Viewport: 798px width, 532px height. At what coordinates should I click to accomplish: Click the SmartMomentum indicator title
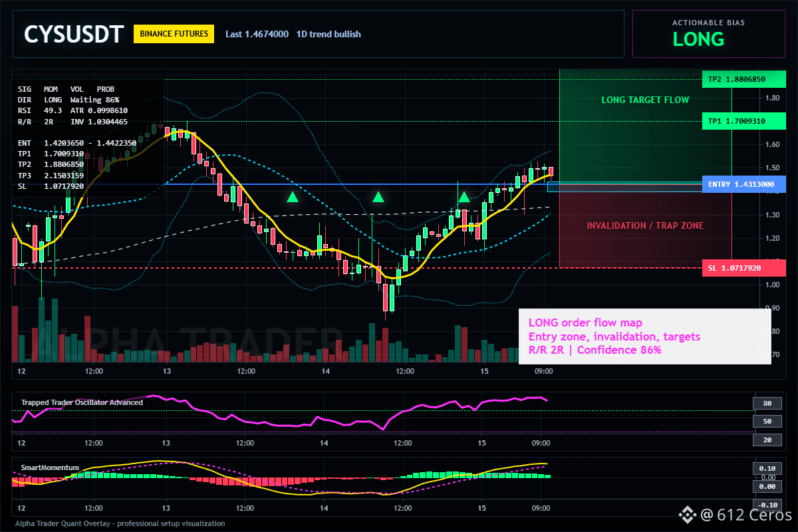pos(50,467)
